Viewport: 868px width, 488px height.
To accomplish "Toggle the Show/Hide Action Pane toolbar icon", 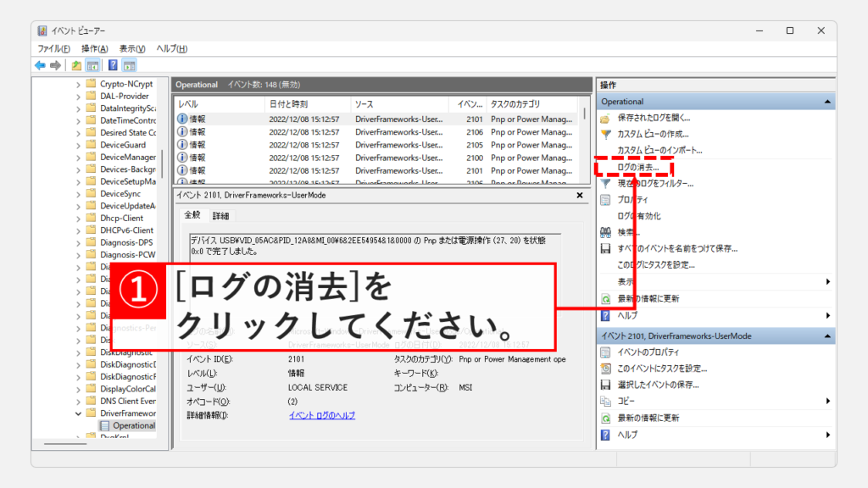I will click(x=130, y=65).
